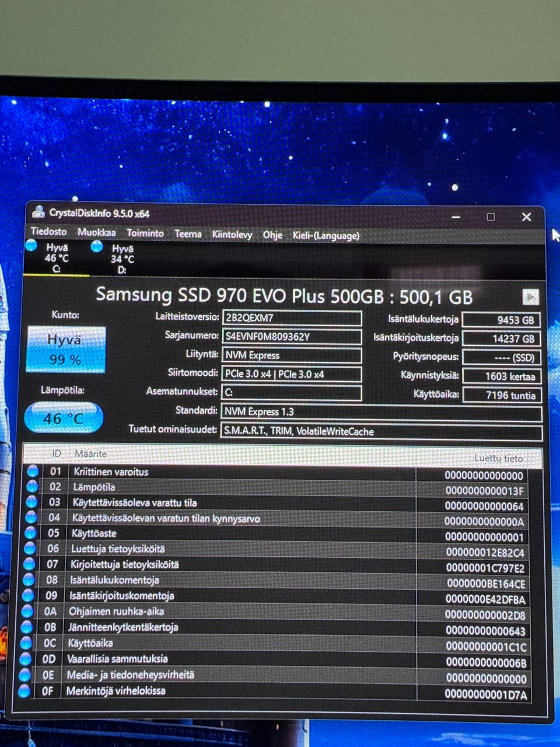Click the Laitteistoversio field 2B2QEXM7
This screenshot has height=747, width=560.
[x=292, y=318]
